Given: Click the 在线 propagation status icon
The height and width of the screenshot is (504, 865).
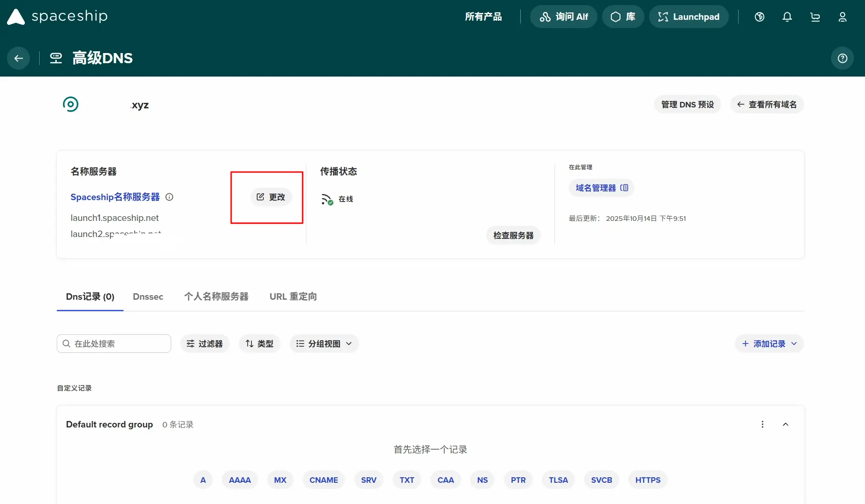Looking at the screenshot, I should coord(327,199).
